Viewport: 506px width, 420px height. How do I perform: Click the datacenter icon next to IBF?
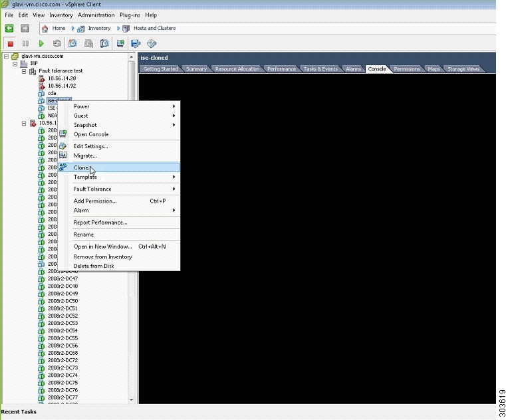(23, 64)
